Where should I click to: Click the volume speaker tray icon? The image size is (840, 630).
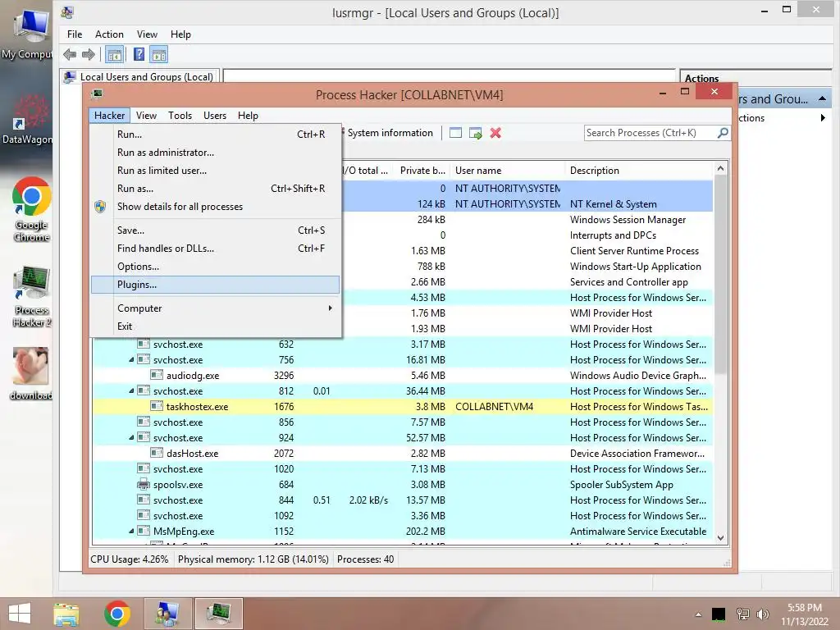coord(762,614)
